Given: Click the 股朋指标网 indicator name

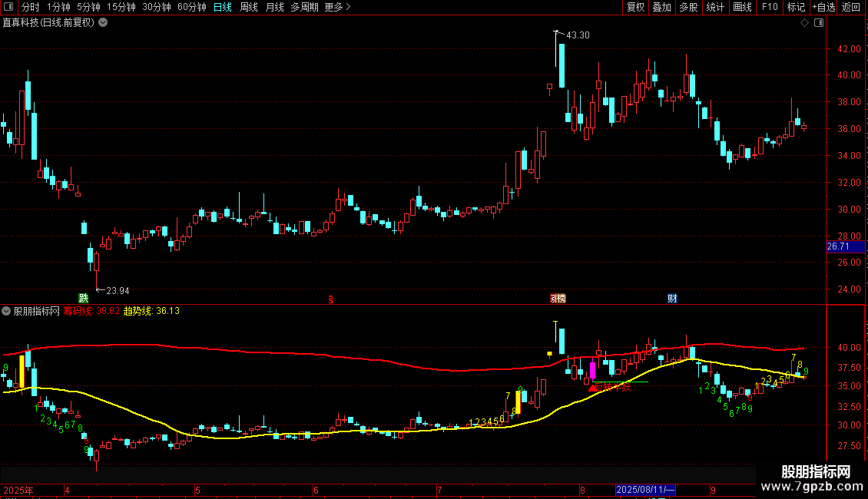Looking at the screenshot, I should [37, 311].
